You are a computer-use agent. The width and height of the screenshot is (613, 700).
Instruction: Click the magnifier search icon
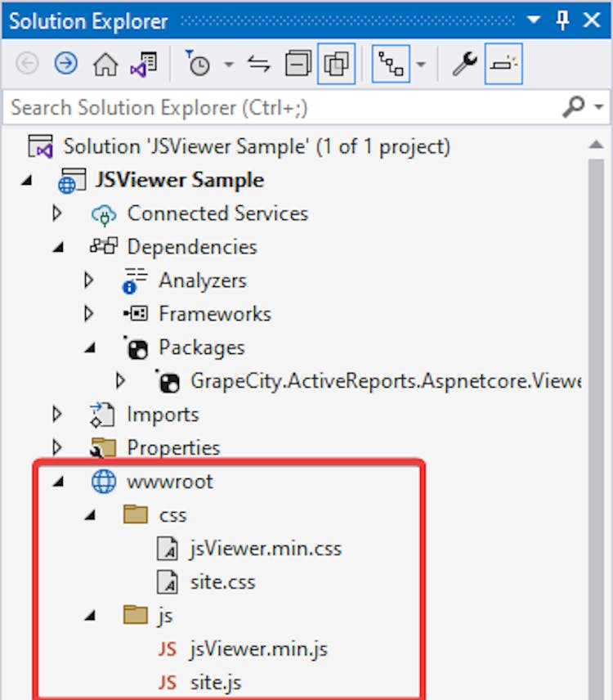573,106
